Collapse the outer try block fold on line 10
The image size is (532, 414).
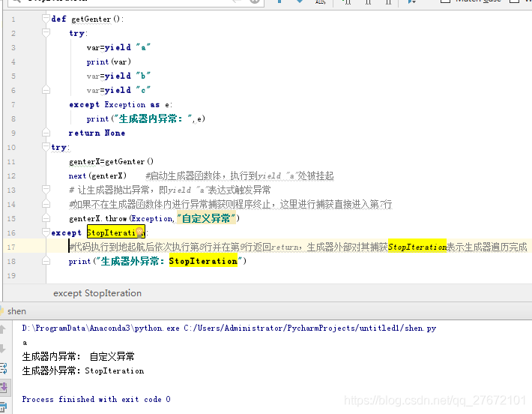pyautogui.click(x=46, y=147)
